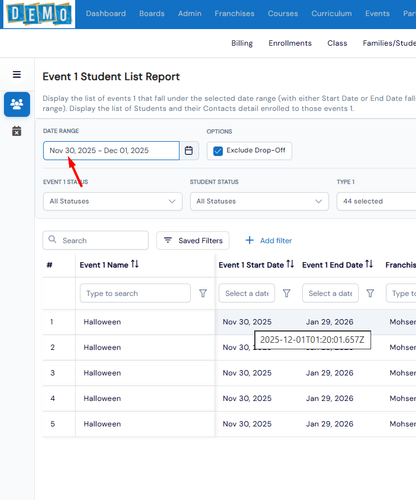Click the End Date filter funnel icon
The width and height of the screenshot is (416, 500).
pyautogui.click(x=370, y=293)
